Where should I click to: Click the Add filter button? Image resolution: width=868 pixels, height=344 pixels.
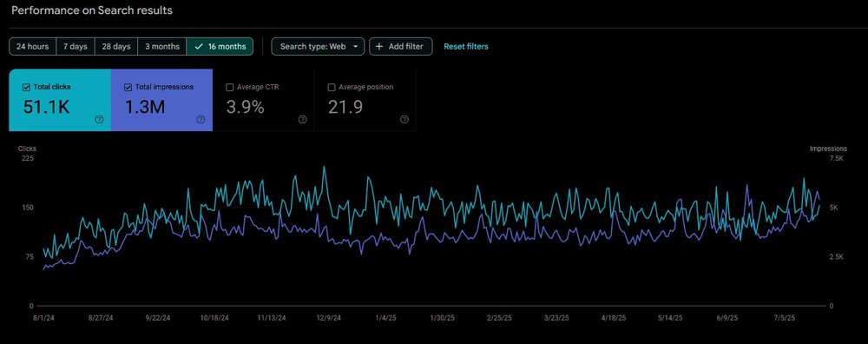(x=400, y=47)
